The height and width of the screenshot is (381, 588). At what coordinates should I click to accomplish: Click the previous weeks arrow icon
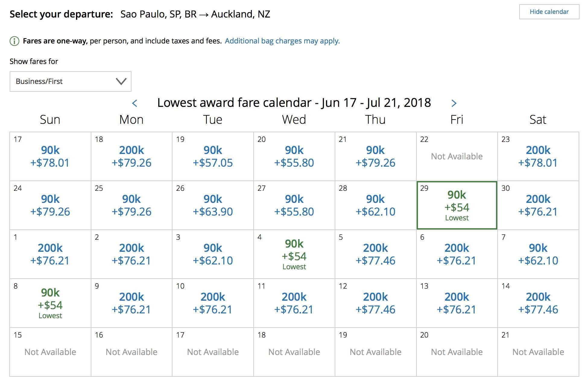[x=135, y=103]
